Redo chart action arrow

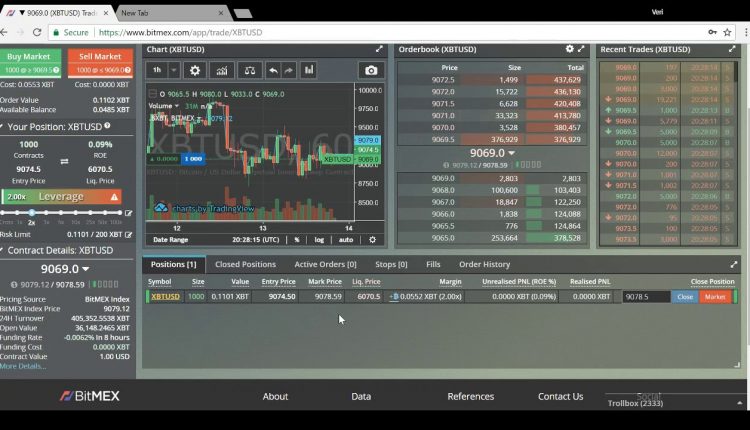pos(288,70)
